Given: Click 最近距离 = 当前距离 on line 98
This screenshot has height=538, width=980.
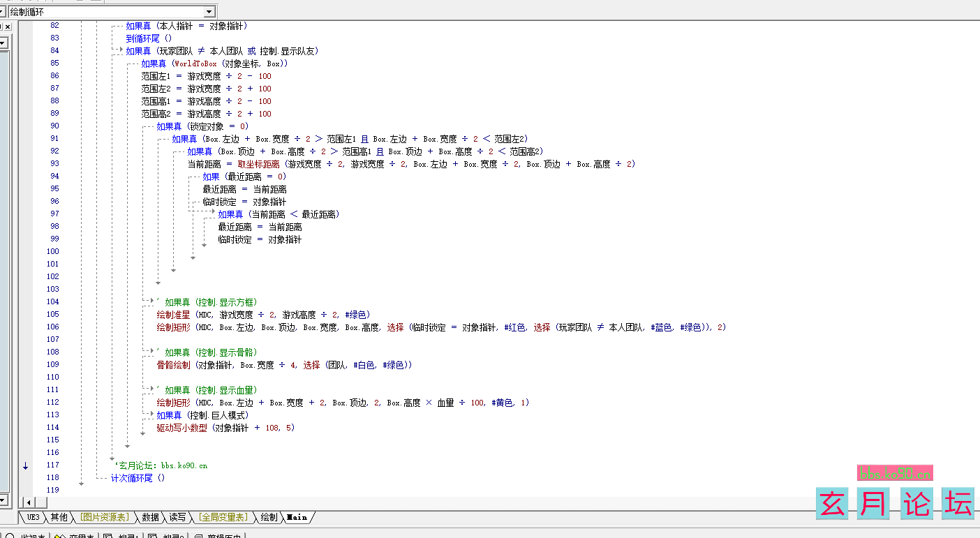Looking at the screenshot, I should tap(260, 227).
